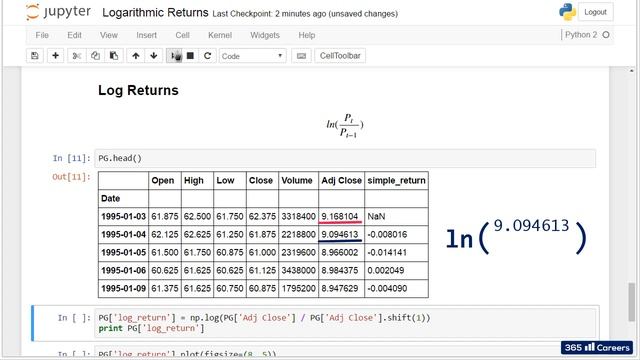Cut selected cells with scissors icon
The image size is (640, 360).
pos(76,56)
